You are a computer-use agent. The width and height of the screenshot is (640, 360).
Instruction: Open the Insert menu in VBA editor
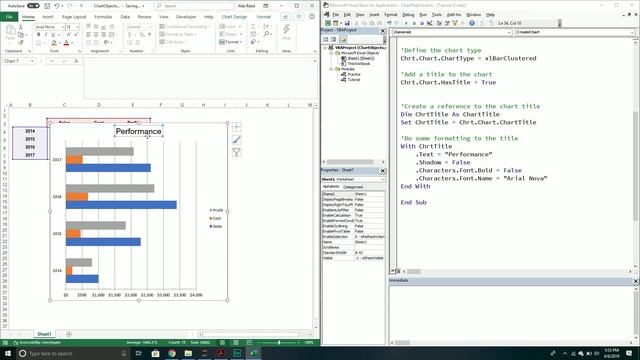pos(374,15)
